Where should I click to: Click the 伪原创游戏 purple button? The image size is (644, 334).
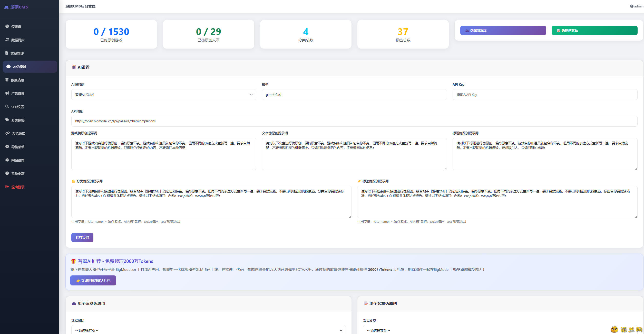pos(503,30)
